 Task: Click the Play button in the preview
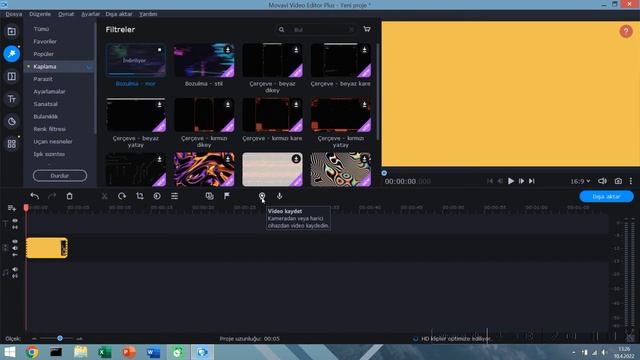click(x=511, y=181)
